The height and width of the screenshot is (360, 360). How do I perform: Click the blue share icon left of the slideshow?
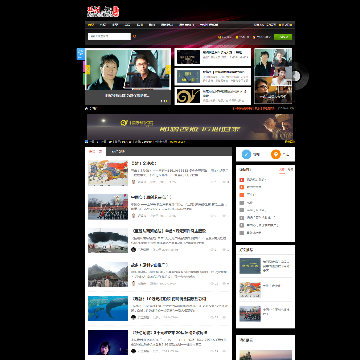click(x=81, y=54)
